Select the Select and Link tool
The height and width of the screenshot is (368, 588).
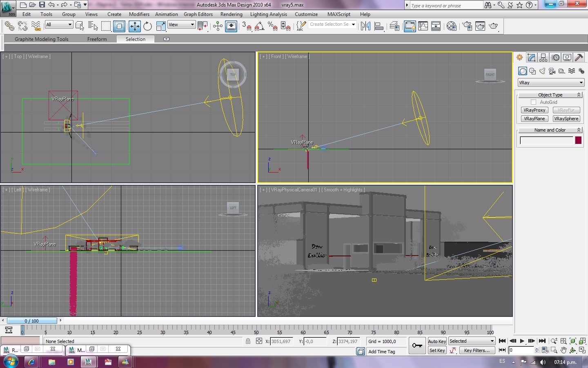tap(9, 26)
